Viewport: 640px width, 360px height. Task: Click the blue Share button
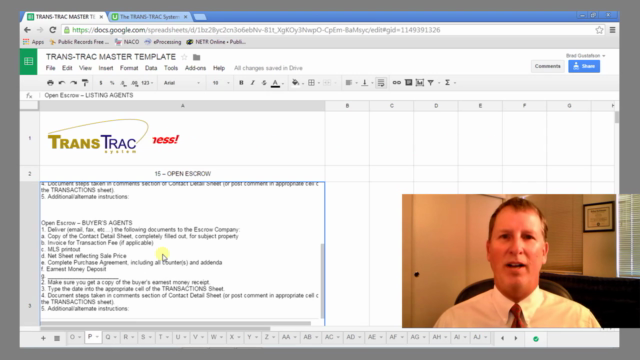584,66
